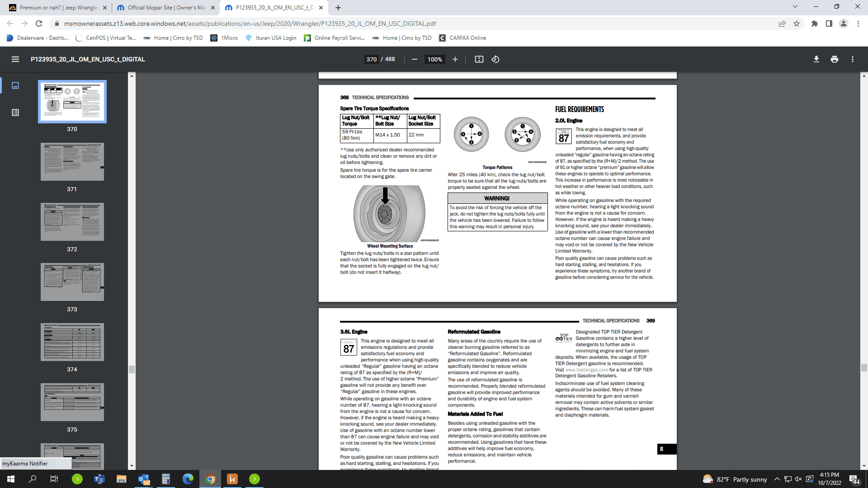Zoom in on the PDF
868x488 pixels.
pos(455,59)
